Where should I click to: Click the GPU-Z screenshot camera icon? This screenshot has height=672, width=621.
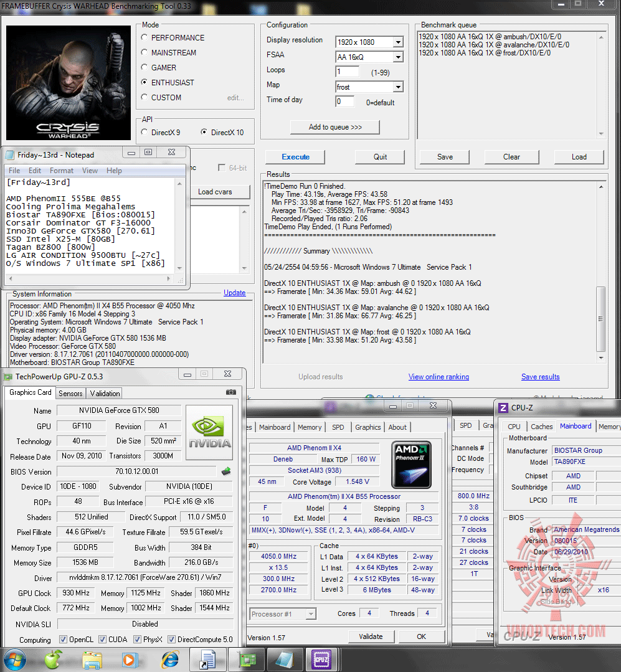click(x=230, y=392)
